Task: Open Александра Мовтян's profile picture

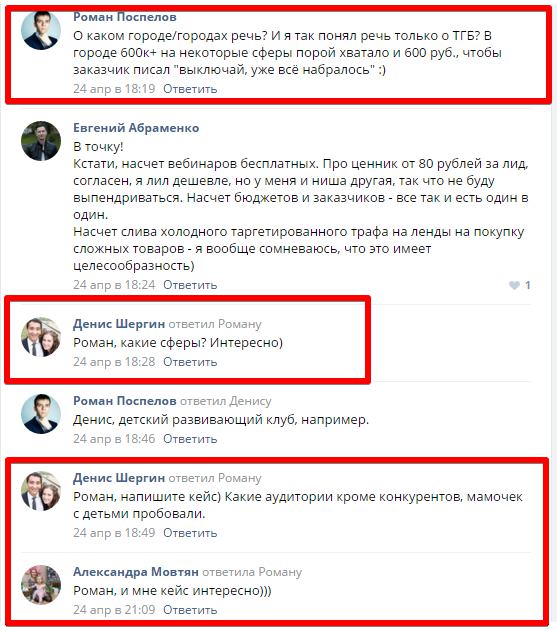Action: coord(41,585)
